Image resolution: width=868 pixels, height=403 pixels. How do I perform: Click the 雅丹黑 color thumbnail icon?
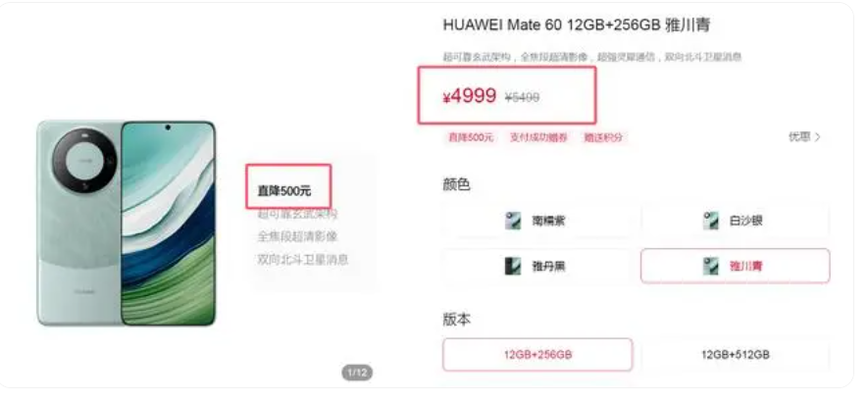[x=513, y=267]
